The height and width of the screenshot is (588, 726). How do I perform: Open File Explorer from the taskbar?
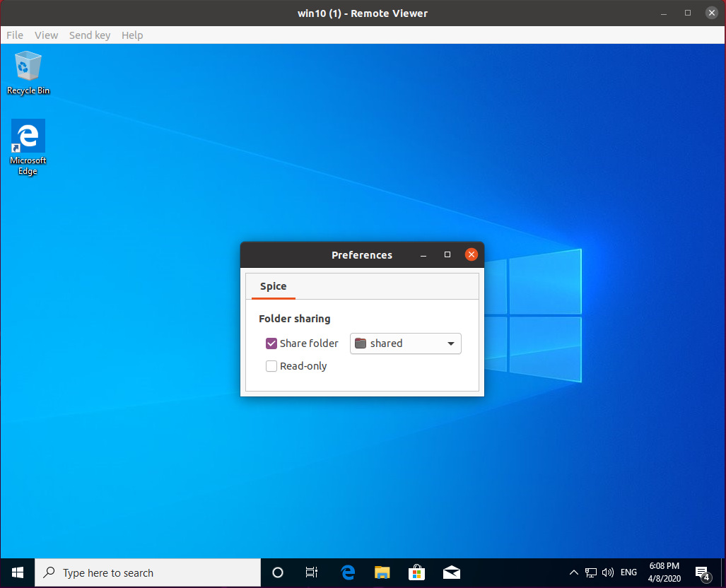[382, 572]
